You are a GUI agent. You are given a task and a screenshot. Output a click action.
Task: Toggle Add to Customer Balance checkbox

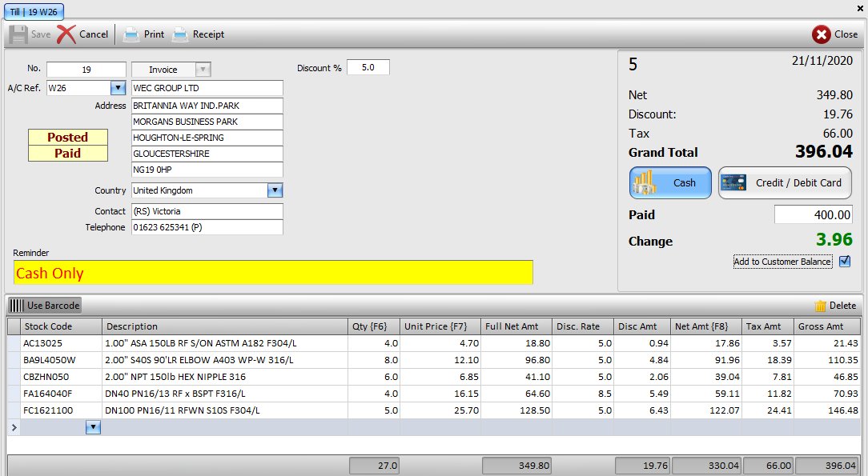845,262
